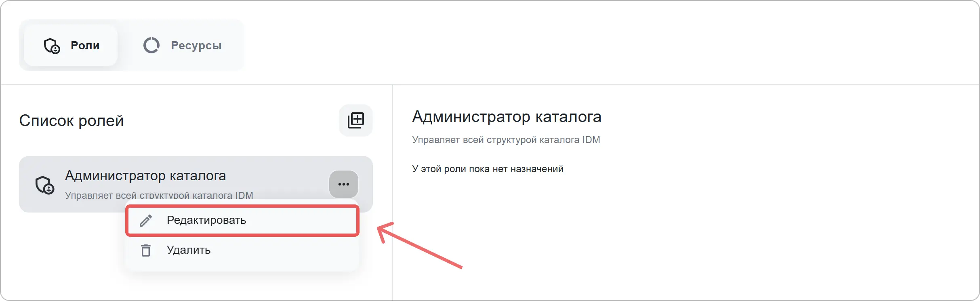Switch to the Роли tab

click(x=71, y=45)
